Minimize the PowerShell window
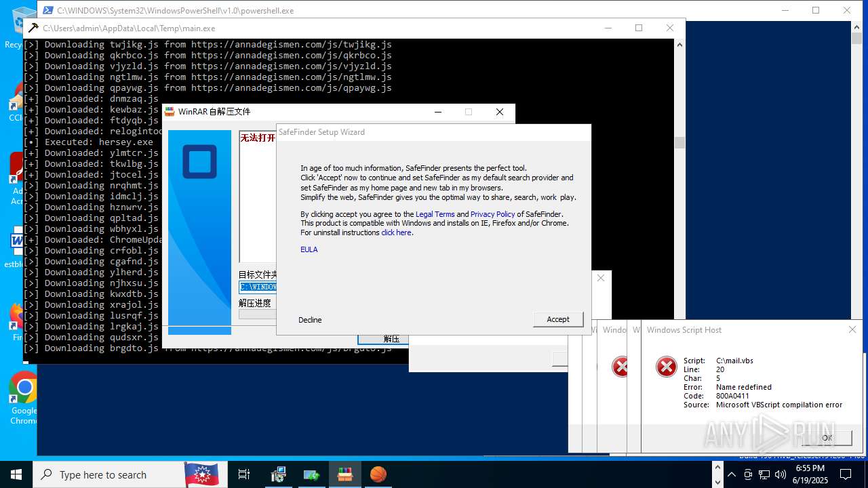The height and width of the screenshot is (488, 868). [785, 10]
